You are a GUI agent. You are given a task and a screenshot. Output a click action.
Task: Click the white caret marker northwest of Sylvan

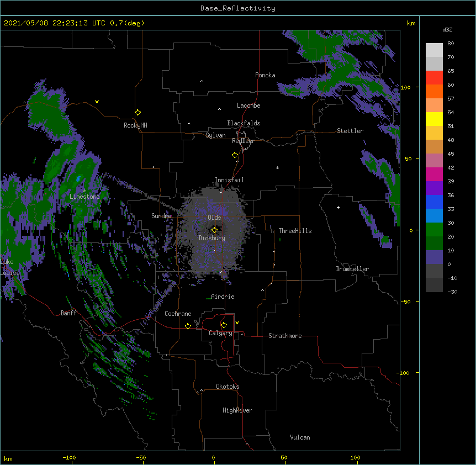(x=189, y=124)
